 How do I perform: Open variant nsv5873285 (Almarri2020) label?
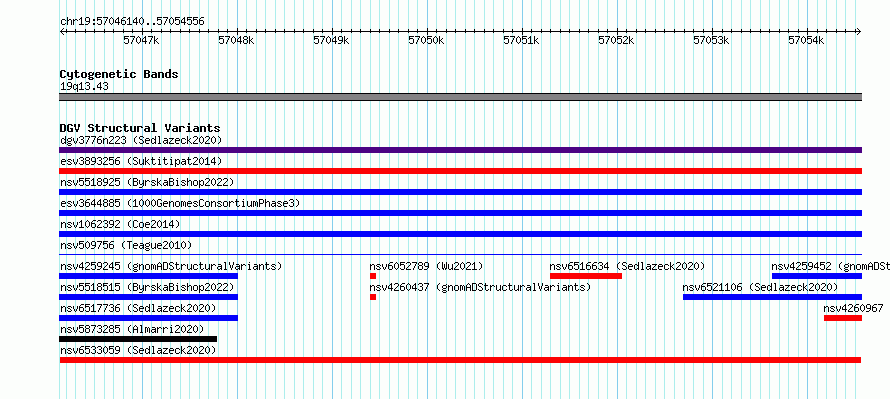(x=132, y=329)
